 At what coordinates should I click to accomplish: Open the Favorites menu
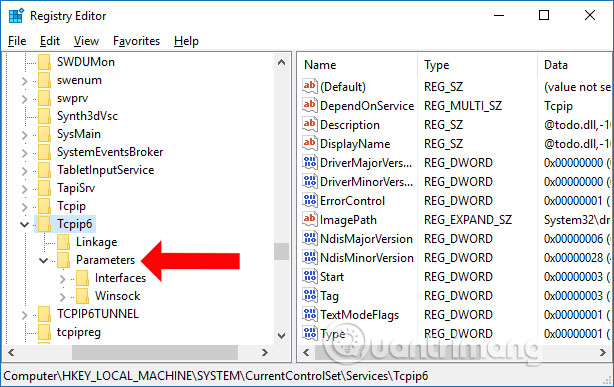tap(136, 41)
